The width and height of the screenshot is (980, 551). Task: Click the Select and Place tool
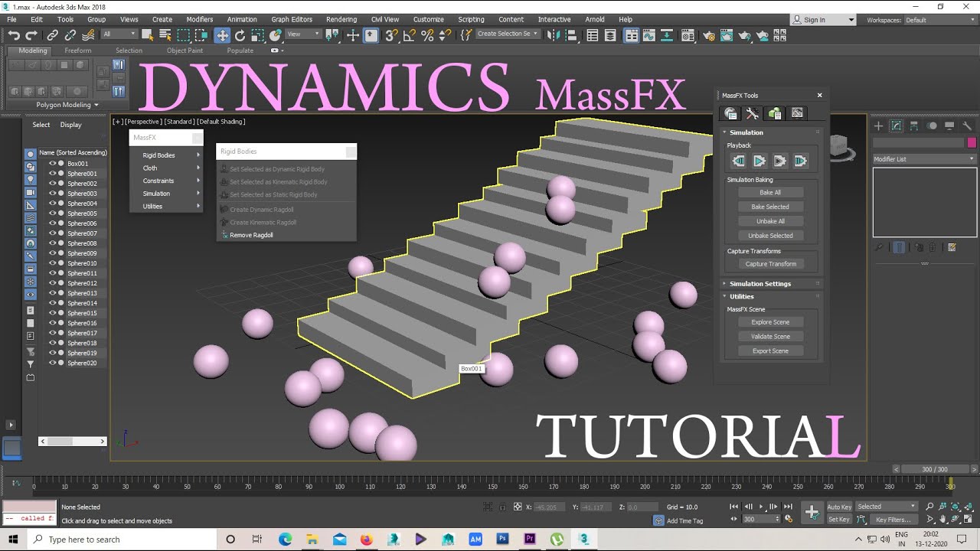(x=276, y=35)
